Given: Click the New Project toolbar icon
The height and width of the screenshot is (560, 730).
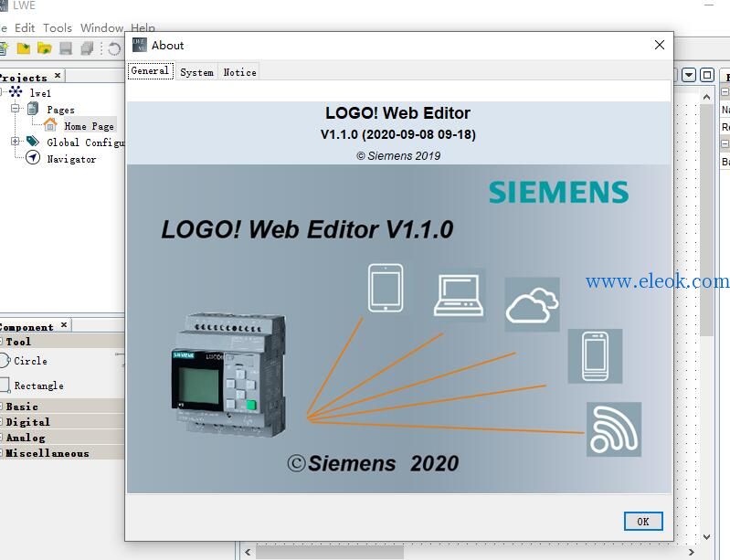Looking at the screenshot, I should 4,48.
